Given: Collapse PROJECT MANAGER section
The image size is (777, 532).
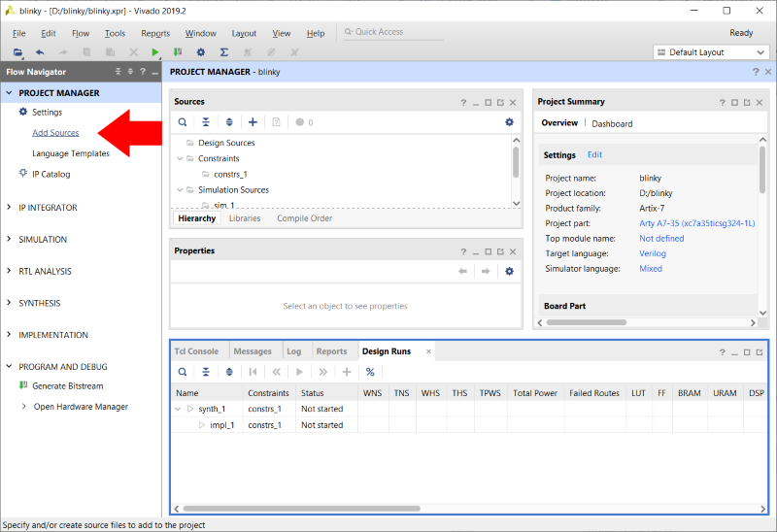Looking at the screenshot, I should (9, 93).
